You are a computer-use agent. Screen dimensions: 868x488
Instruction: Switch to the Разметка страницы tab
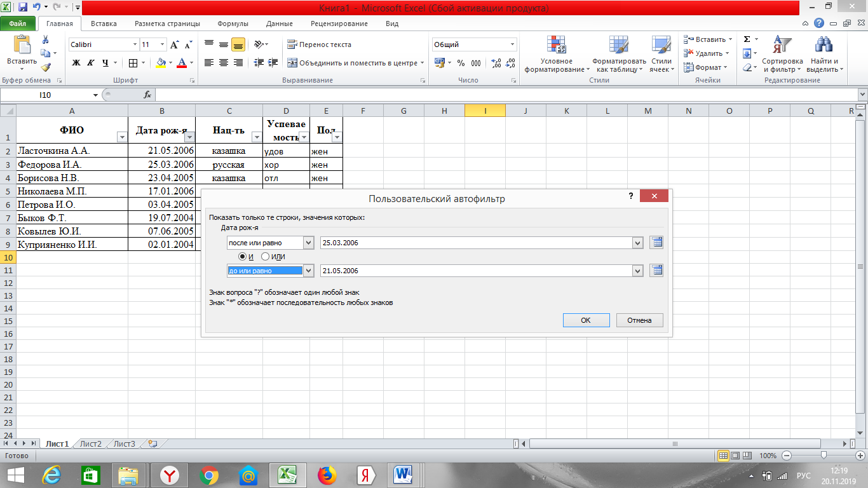coord(167,24)
